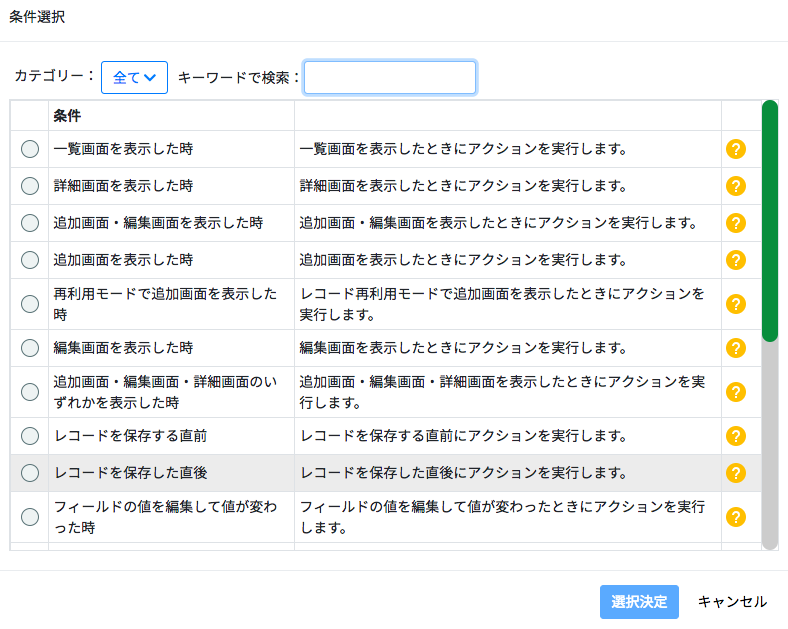The width and height of the screenshot is (788, 629).
Task: Select radio for 追加画面・編集画面・詳細画面のいずれかを表示した時
Action: (30, 392)
